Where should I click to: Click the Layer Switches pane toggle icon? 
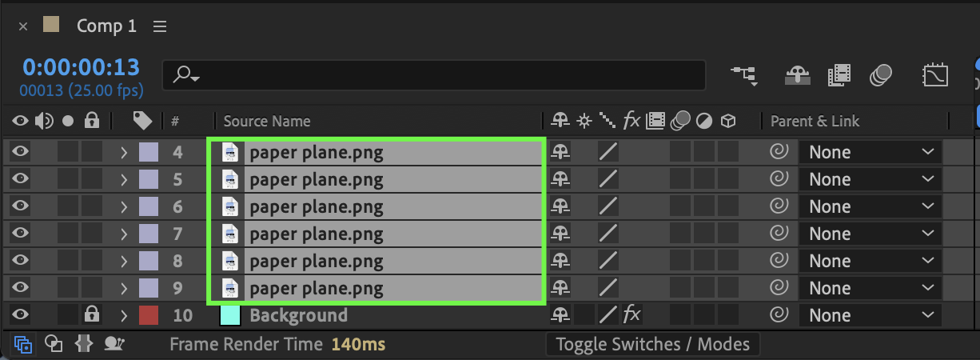23,345
